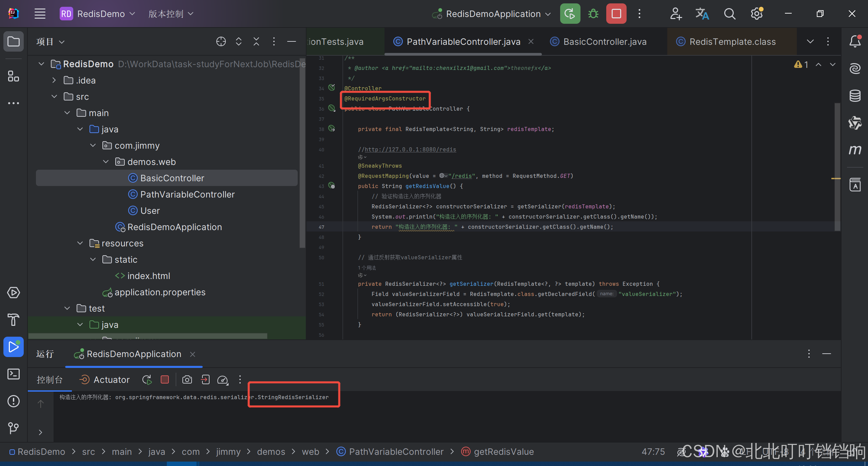Toggle the Run tool window button

coord(14,347)
